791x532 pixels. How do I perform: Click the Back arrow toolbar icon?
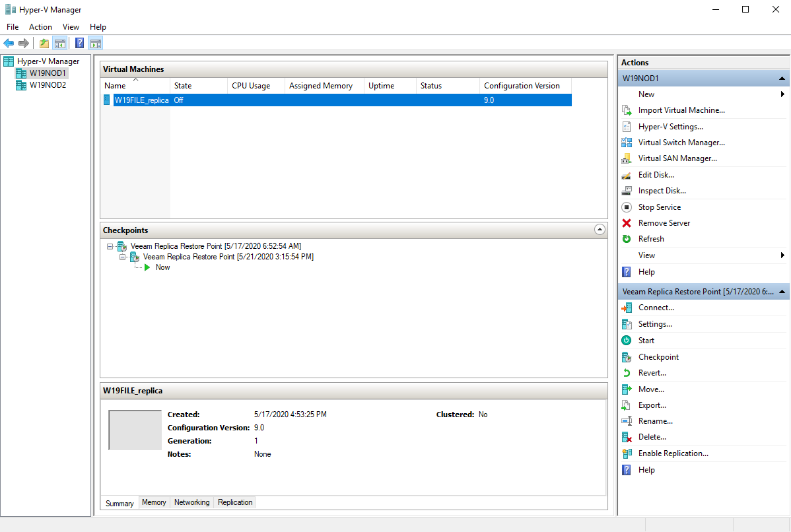(9, 44)
